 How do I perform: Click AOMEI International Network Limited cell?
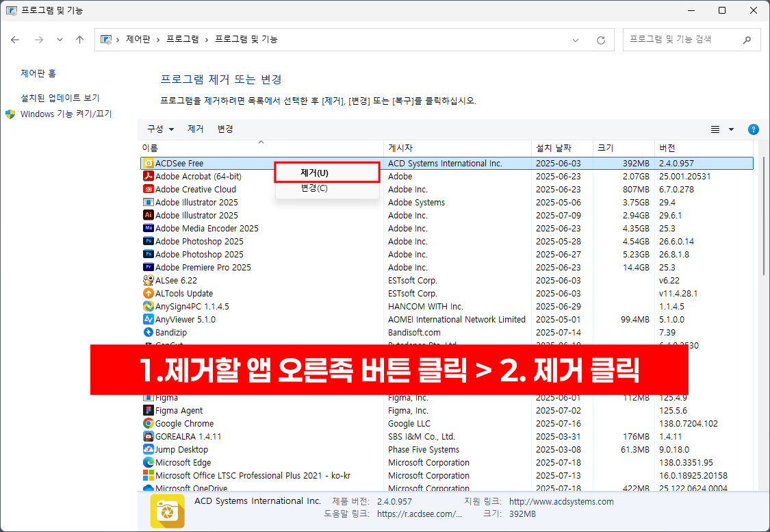pyautogui.click(x=457, y=319)
